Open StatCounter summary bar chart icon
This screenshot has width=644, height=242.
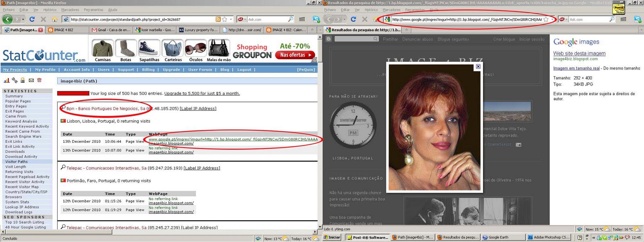[6, 80]
